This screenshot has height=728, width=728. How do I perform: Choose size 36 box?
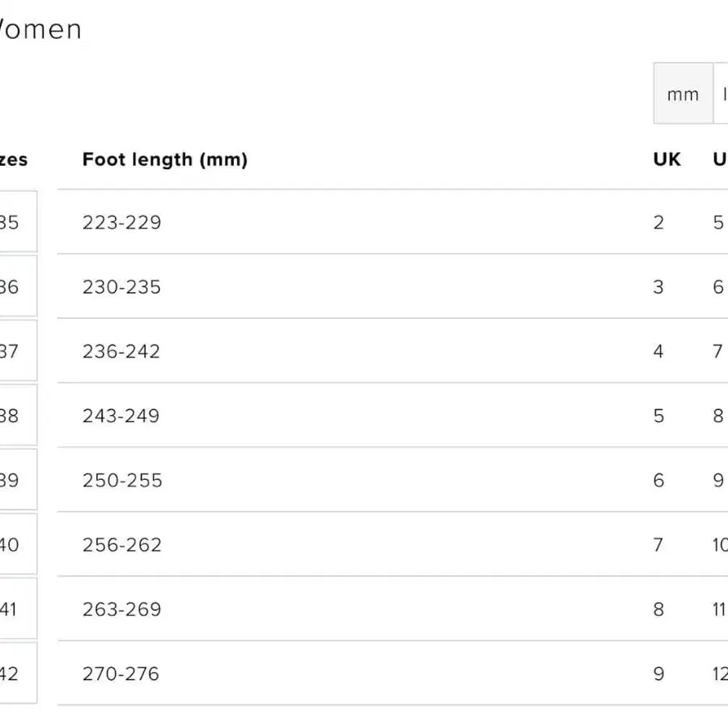coord(15,286)
